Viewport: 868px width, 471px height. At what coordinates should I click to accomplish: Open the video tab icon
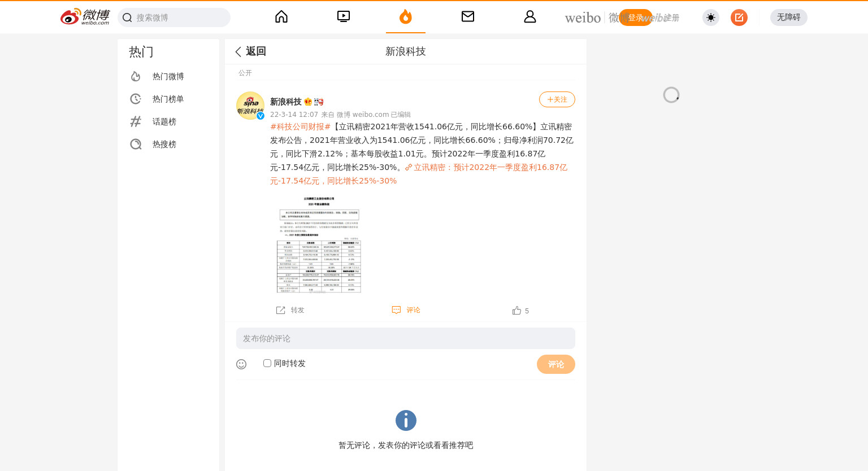(344, 17)
